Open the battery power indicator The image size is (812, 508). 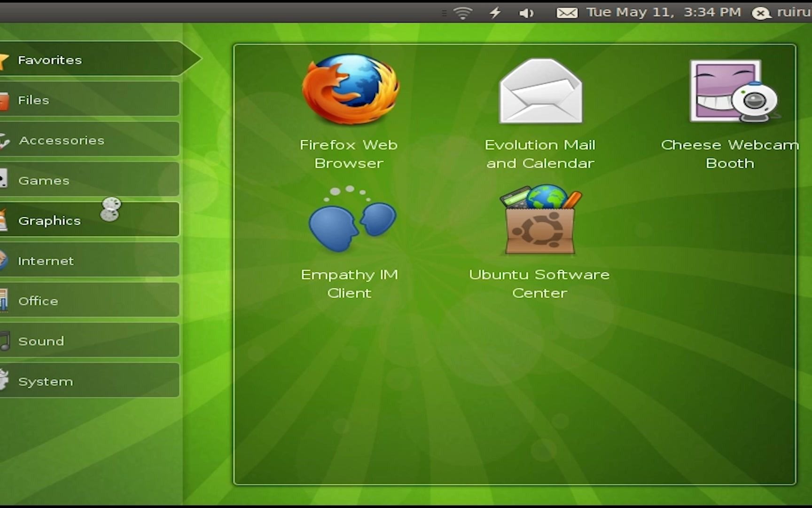495,13
